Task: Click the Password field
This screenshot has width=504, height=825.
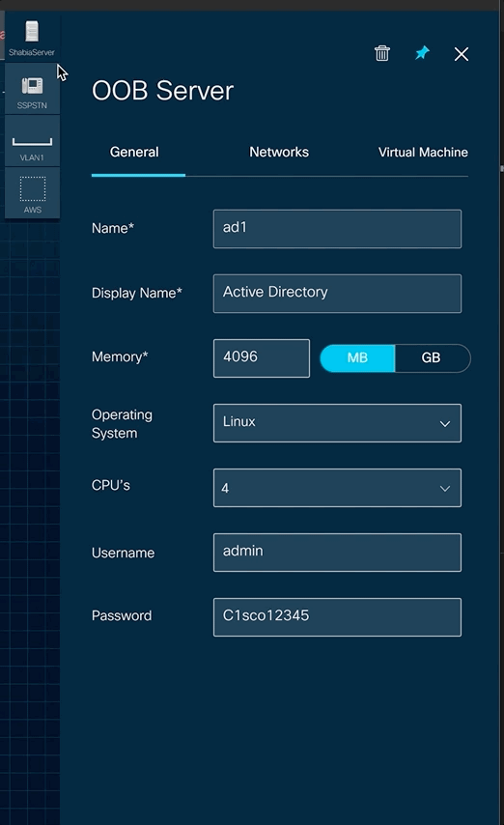Action: point(337,617)
